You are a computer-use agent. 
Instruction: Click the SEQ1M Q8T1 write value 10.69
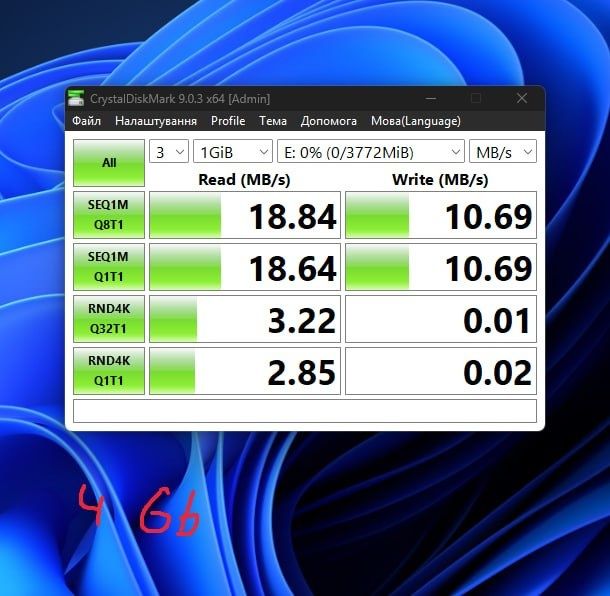(441, 215)
